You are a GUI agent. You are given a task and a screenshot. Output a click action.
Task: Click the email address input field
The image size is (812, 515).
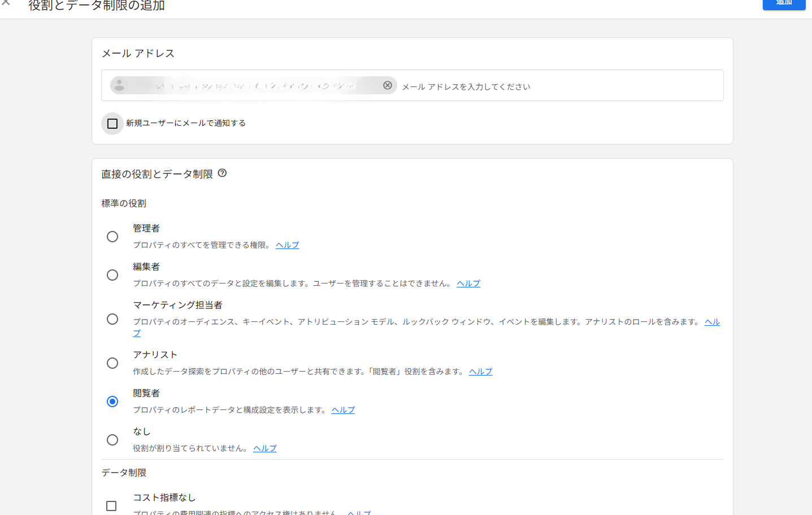[559, 86]
